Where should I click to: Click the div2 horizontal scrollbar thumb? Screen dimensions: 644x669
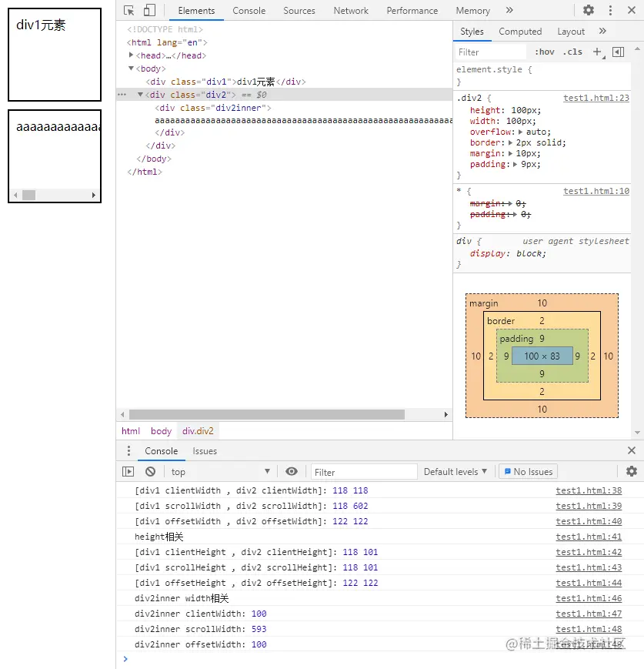28,195
